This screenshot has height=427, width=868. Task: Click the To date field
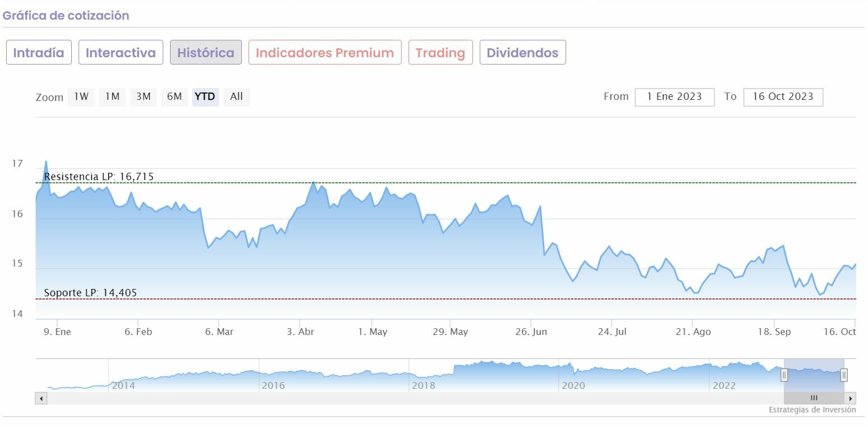point(783,97)
